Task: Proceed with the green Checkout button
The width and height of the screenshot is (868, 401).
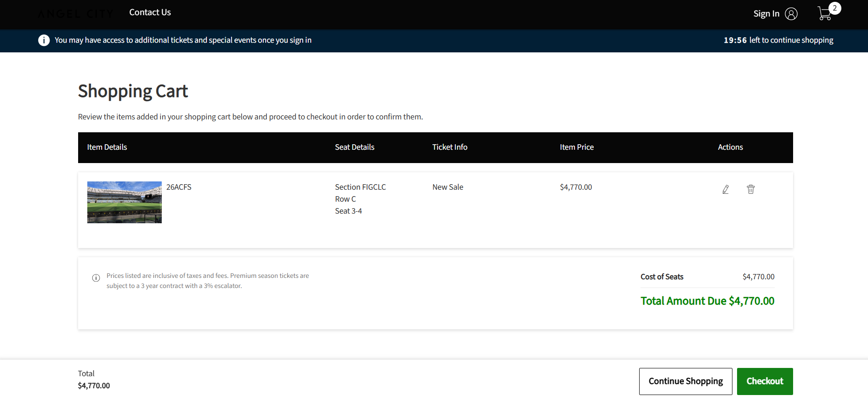Action: click(765, 381)
